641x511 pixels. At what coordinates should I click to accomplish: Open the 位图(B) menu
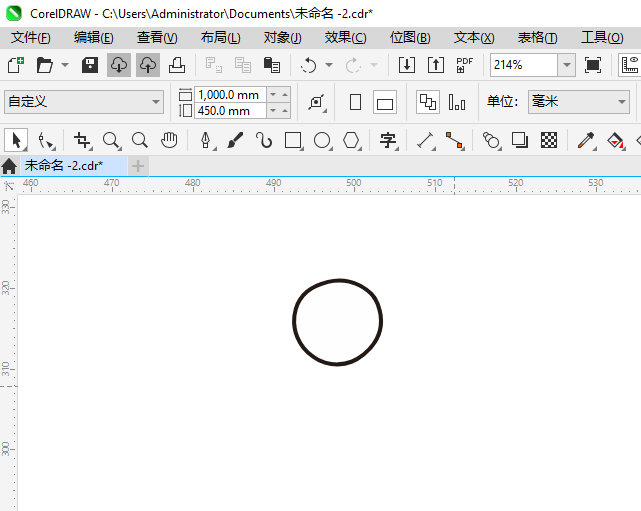coord(410,38)
